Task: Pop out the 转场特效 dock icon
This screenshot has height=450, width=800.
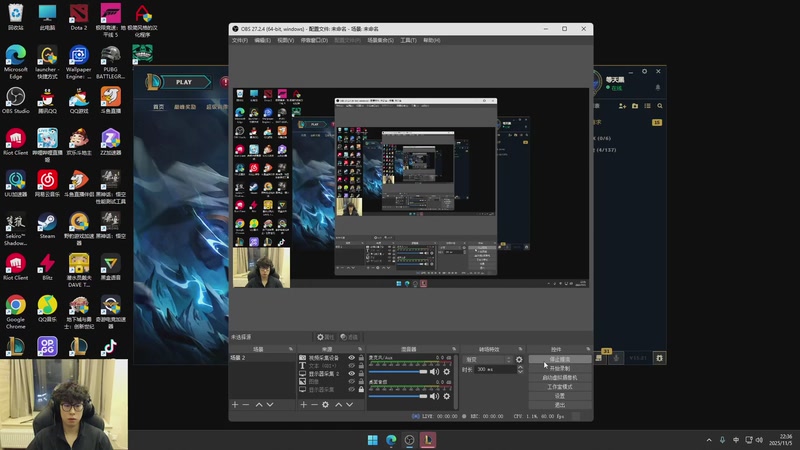Action: click(520, 349)
